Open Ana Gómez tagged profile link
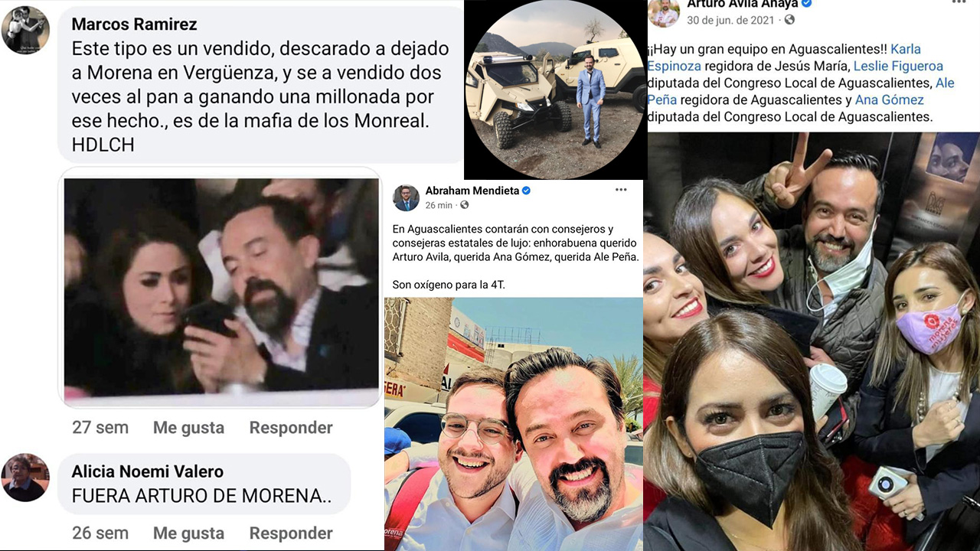Image resolution: width=980 pixels, height=551 pixels. (890, 99)
